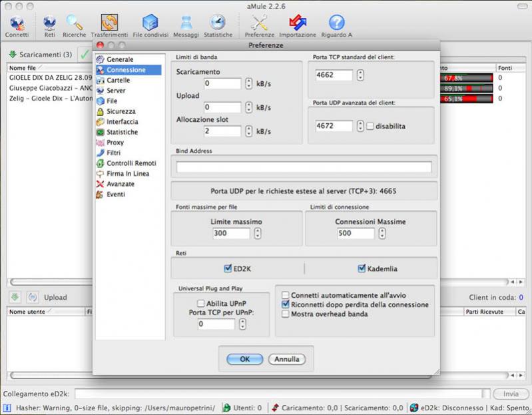
Task: Open Firma In Linea preferences category
Action: 129,174
